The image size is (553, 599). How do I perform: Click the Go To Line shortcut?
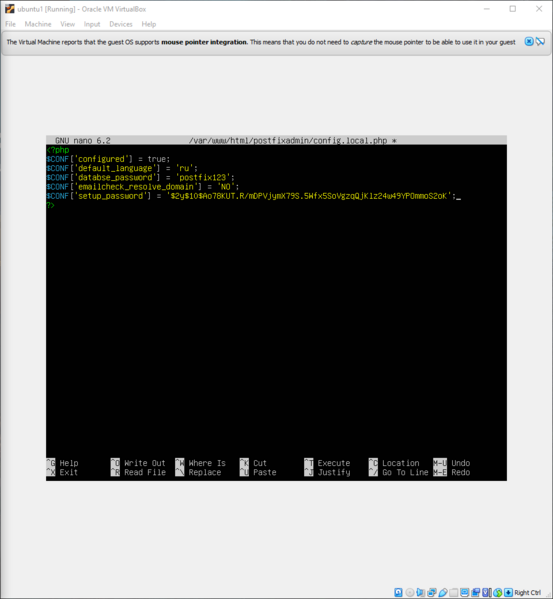[399, 472]
